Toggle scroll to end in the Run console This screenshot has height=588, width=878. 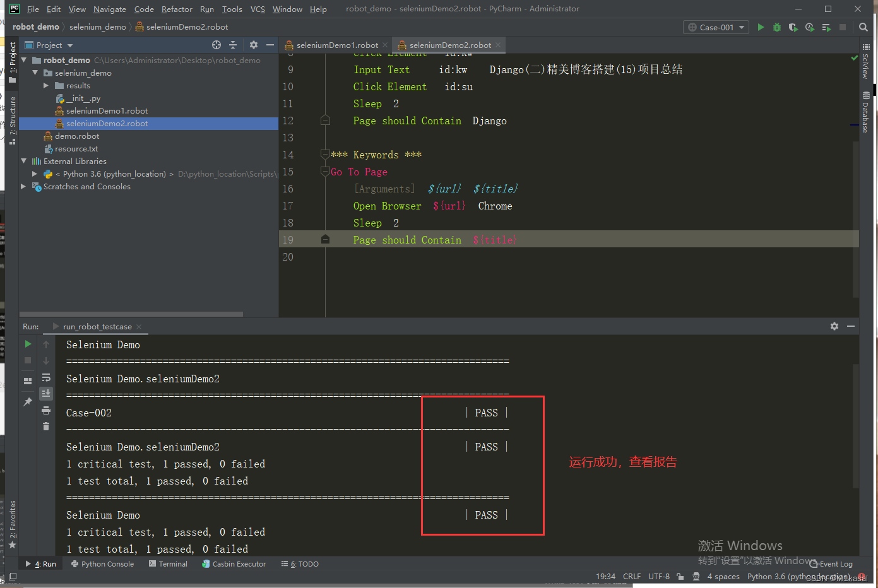[46, 394]
